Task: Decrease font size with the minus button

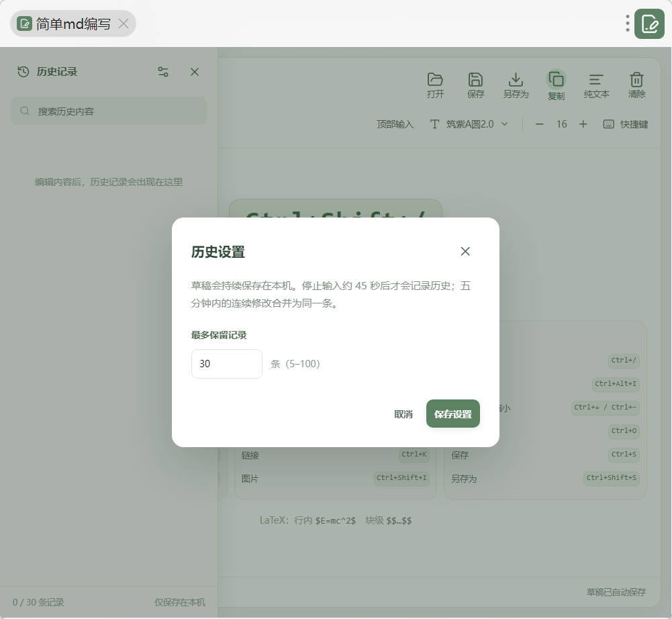Action: (x=540, y=124)
